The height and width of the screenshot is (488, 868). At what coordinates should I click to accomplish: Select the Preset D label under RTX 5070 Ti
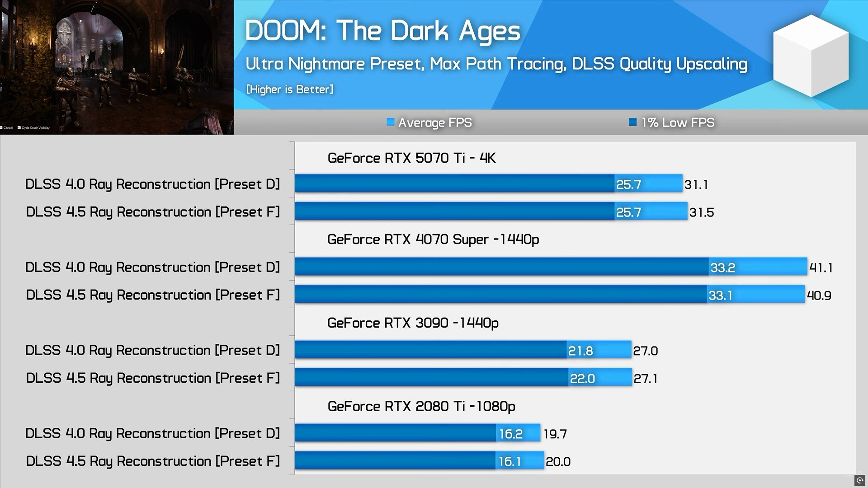(153, 184)
